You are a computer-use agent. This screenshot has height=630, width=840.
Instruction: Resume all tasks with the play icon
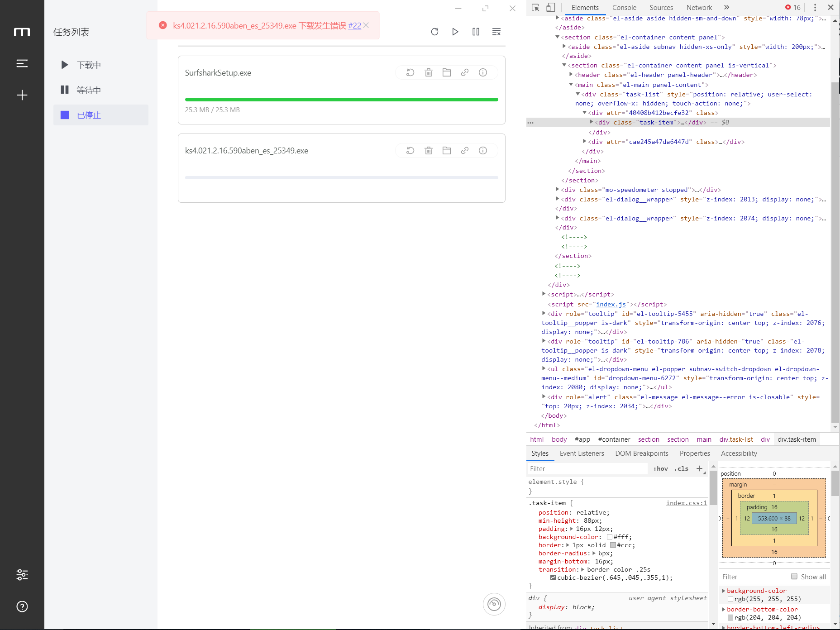tap(455, 32)
